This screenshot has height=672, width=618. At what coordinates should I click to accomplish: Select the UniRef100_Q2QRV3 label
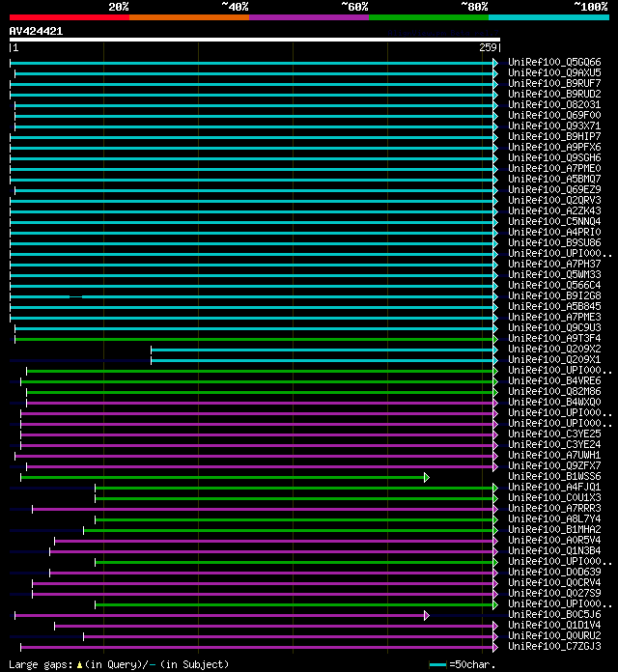click(554, 201)
